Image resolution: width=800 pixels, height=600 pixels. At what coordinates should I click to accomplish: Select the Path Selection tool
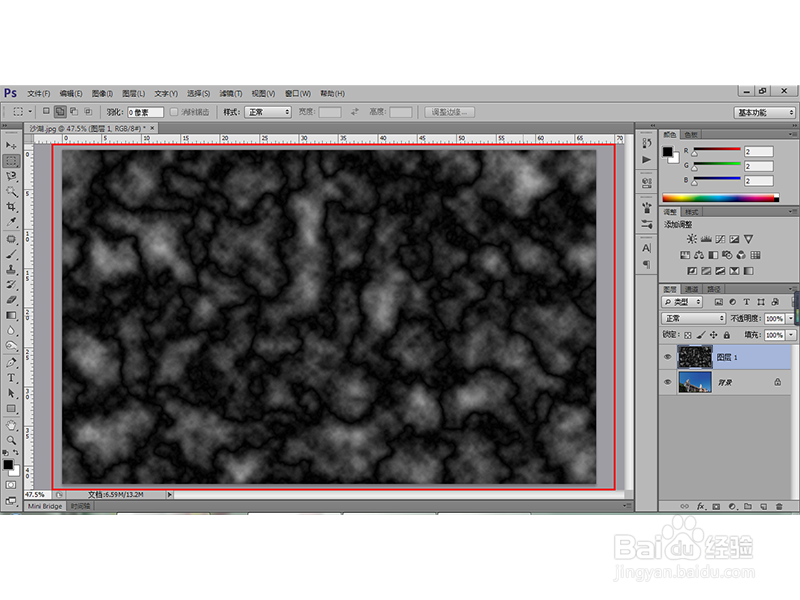11,393
